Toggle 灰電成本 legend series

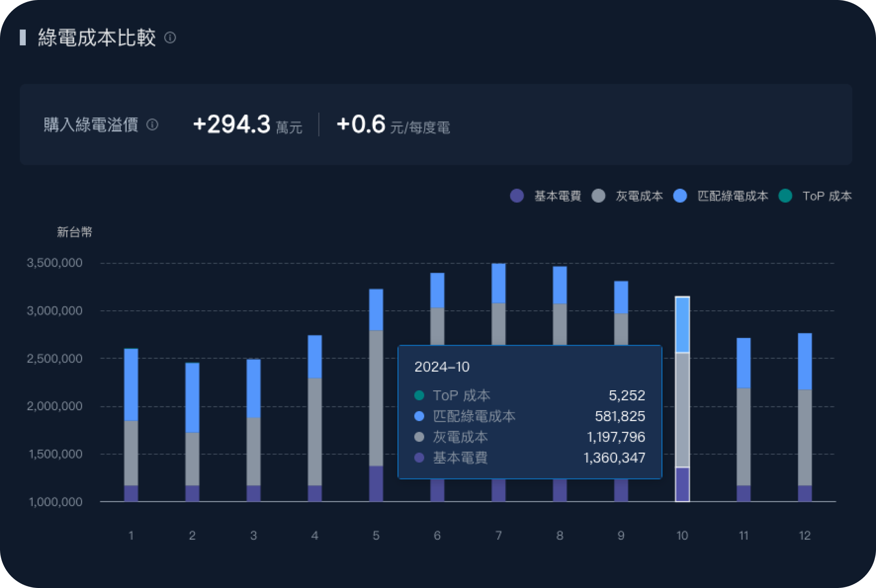pos(639,196)
